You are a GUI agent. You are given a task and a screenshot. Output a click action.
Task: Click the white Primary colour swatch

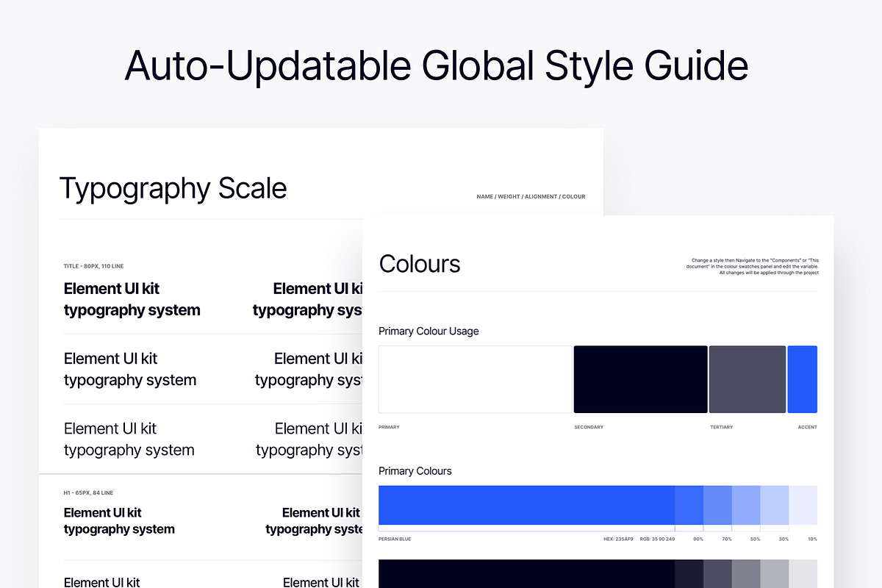[475, 379]
